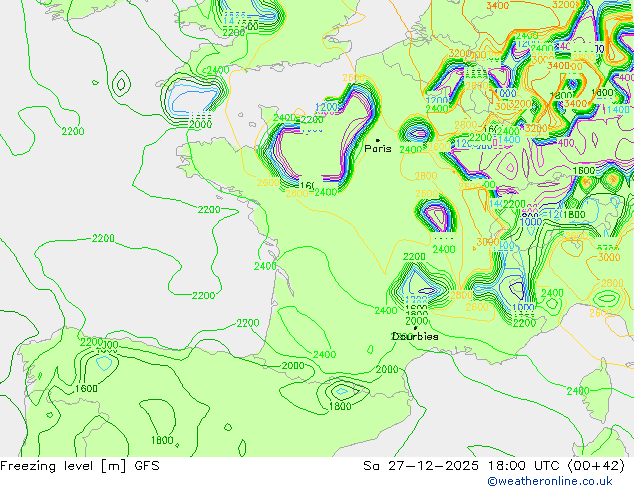The width and height of the screenshot is (634, 490).
Task: Click the Dourbies location dot marker
Action: pos(415,328)
